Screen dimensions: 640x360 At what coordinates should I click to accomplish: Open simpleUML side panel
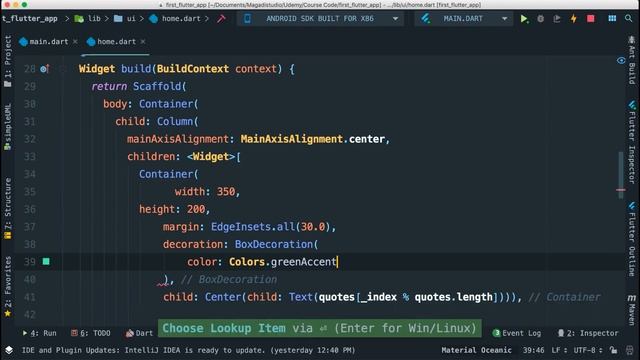click(7, 127)
